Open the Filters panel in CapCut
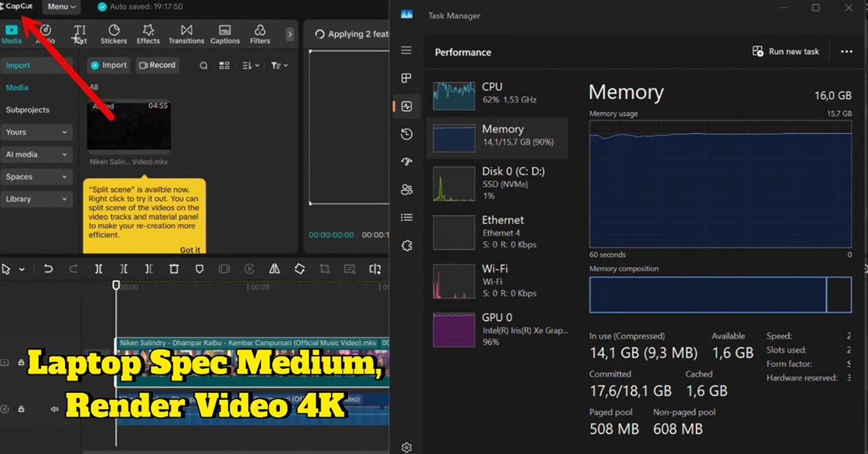The width and height of the screenshot is (868, 454). pos(260,34)
